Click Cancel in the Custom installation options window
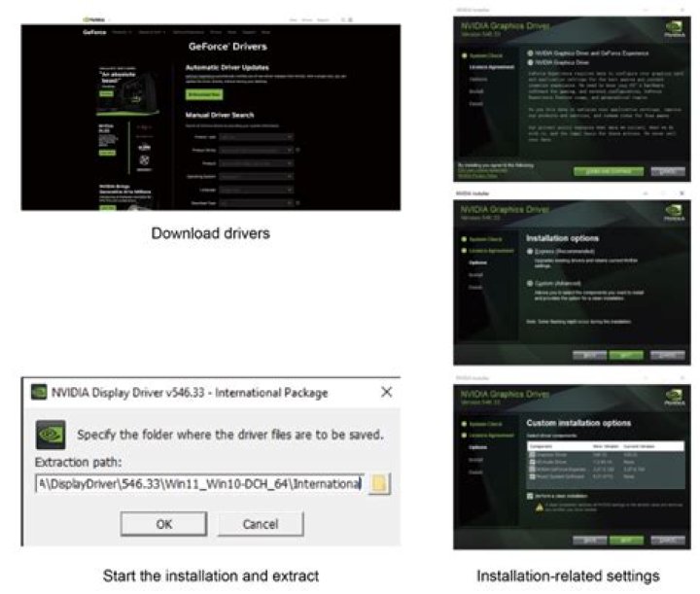 (668, 540)
